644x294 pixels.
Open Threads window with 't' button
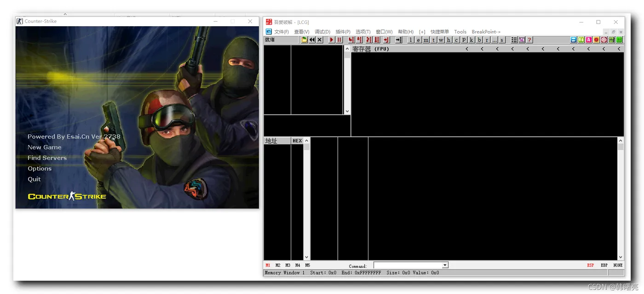click(433, 40)
